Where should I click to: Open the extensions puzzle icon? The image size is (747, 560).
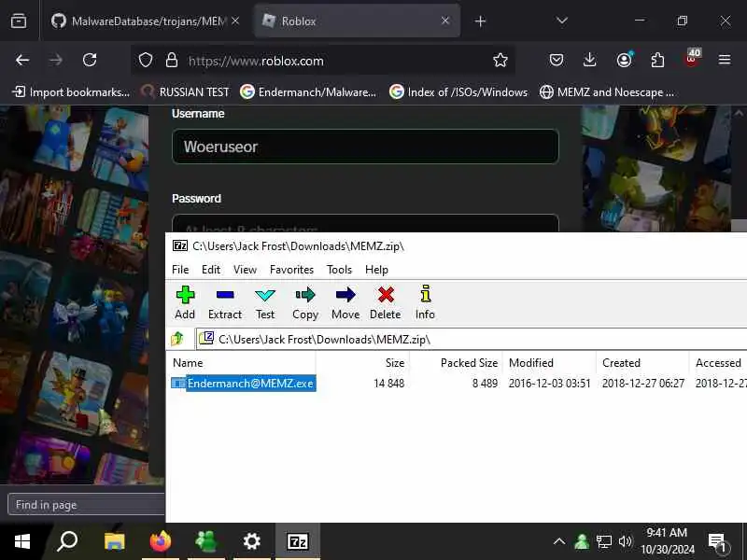tap(657, 60)
